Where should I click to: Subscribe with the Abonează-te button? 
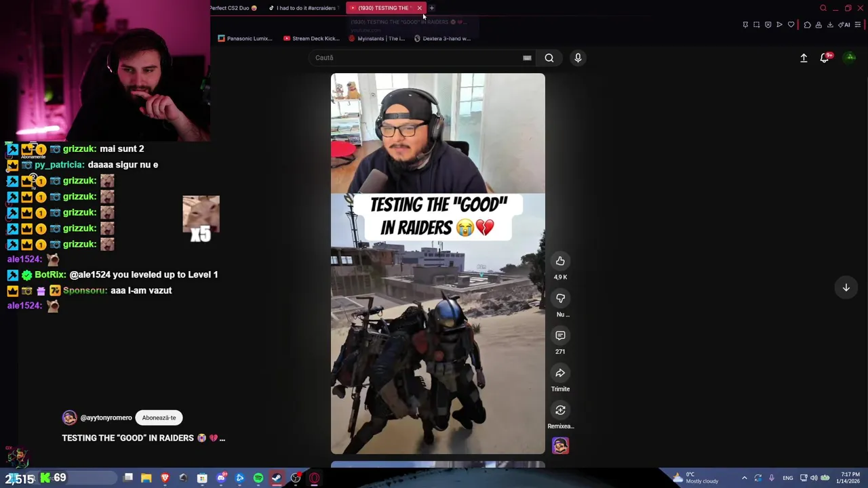coord(159,418)
